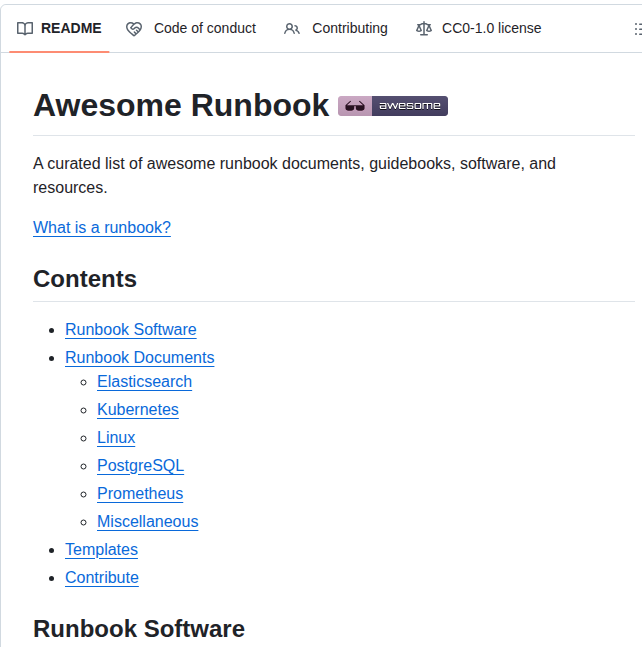The width and height of the screenshot is (642, 647).
Task: Go to Runbook Documents link
Action: [x=140, y=358]
